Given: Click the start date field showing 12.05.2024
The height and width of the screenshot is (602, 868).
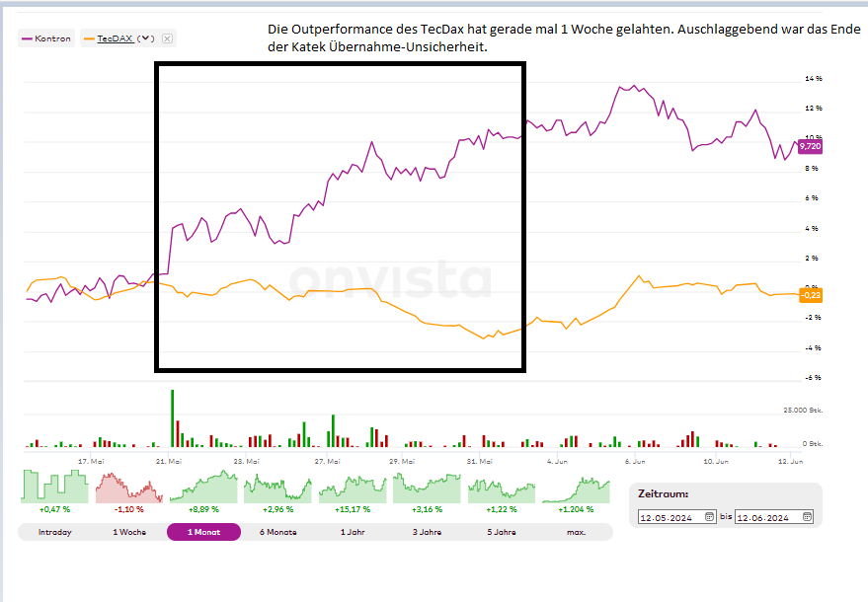Looking at the screenshot, I should coord(676,516).
